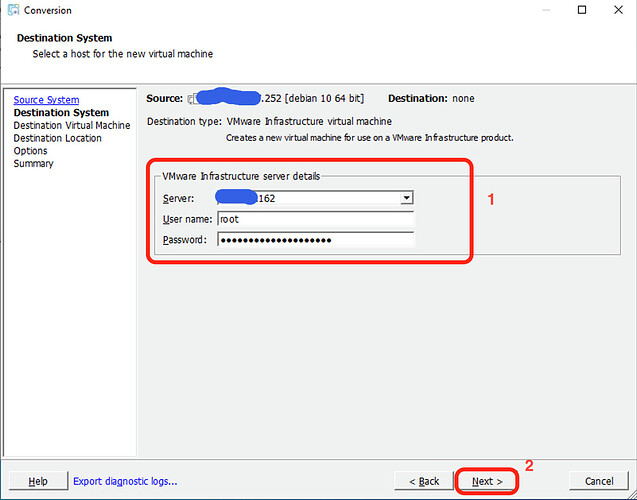Screen dimensions: 637x500
Task: Click the Cancel button
Action: 599,481
